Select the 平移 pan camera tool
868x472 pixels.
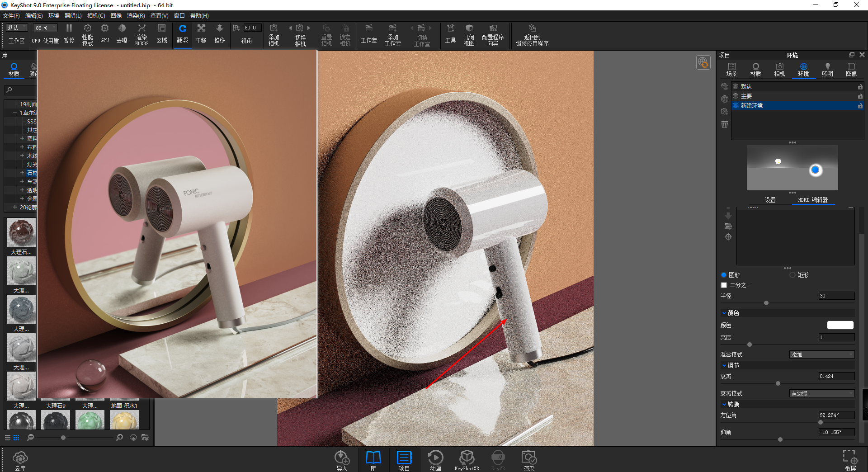201,34
